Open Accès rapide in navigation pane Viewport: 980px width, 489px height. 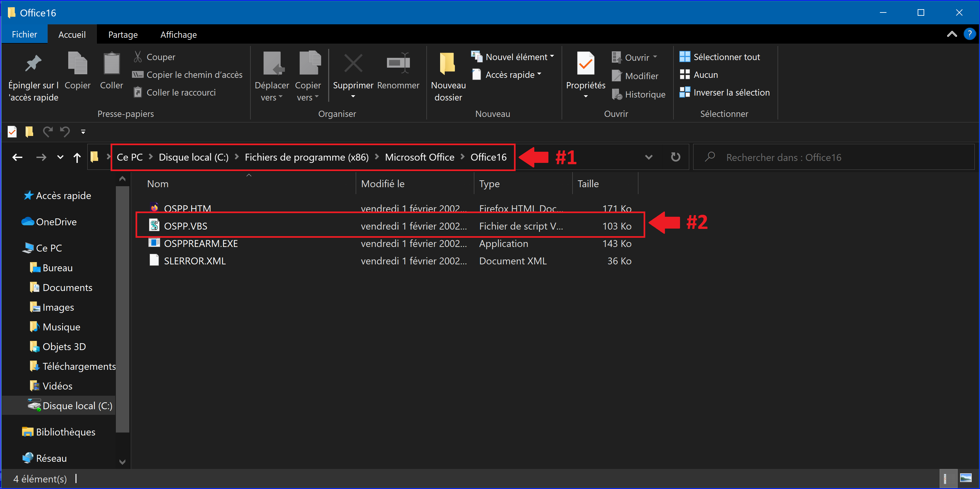tap(57, 196)
